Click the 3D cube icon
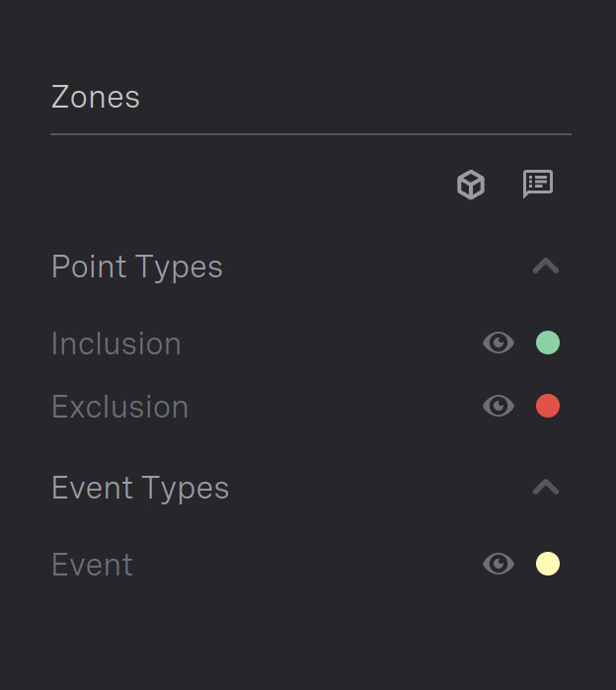This screenshot has width=616, height=690. [x=471, y=185]
